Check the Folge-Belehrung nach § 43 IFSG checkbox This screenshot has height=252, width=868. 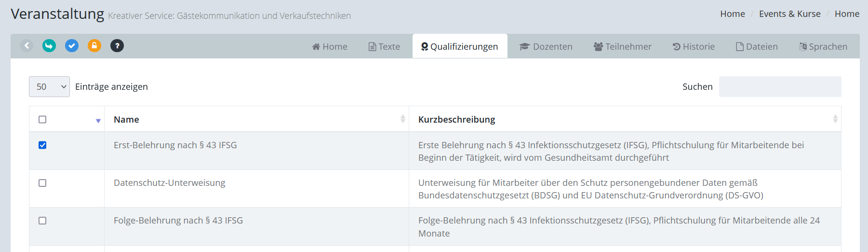click(x=42, y=221)
